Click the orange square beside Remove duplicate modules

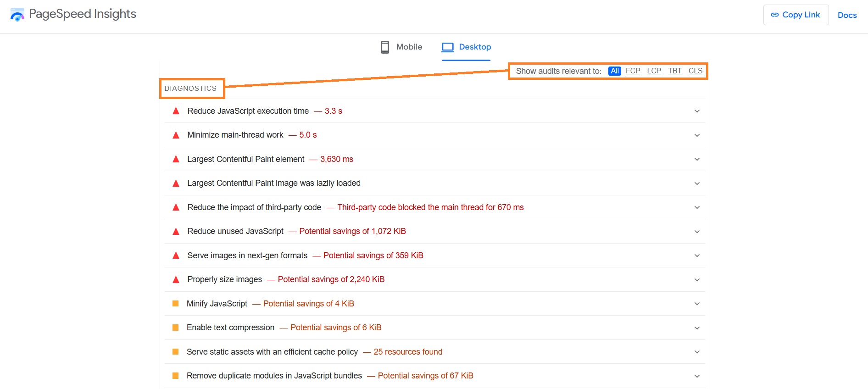coord(175,376)
